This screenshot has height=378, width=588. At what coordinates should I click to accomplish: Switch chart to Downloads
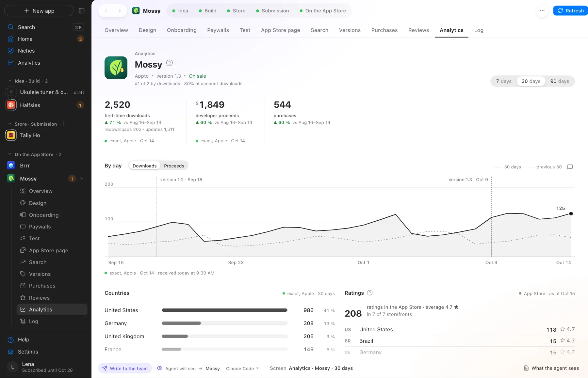click(144, 166)
